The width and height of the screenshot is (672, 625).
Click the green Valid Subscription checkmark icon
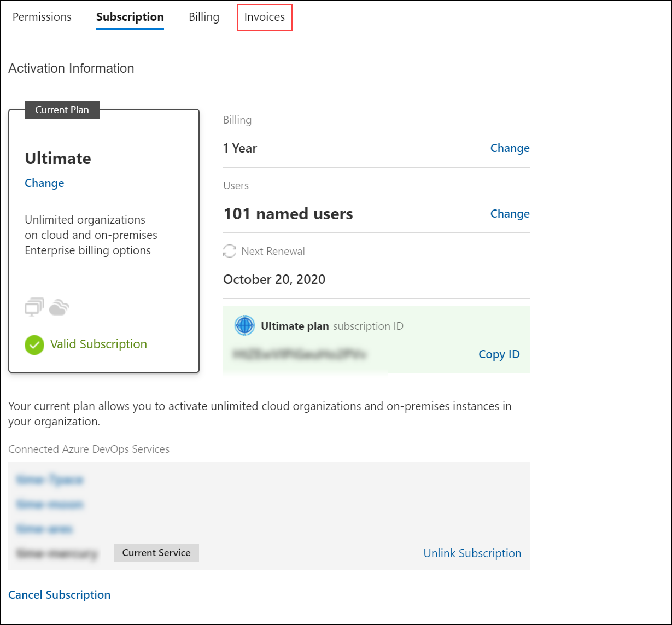[34, 344]
